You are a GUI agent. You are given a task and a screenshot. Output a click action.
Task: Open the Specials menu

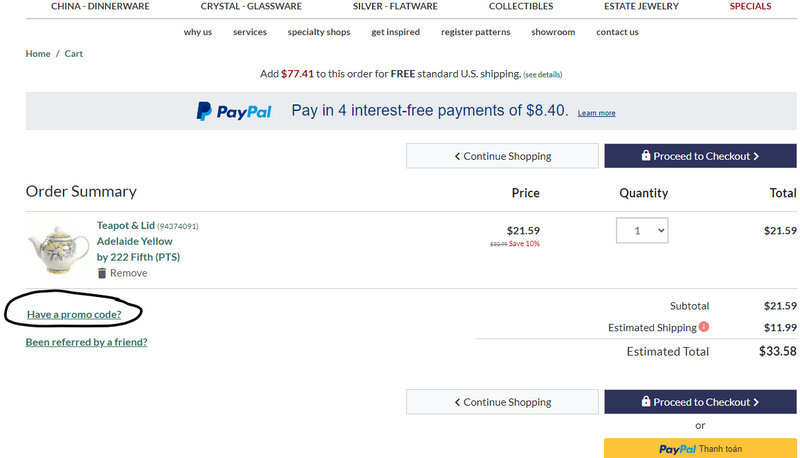point(750,6)
